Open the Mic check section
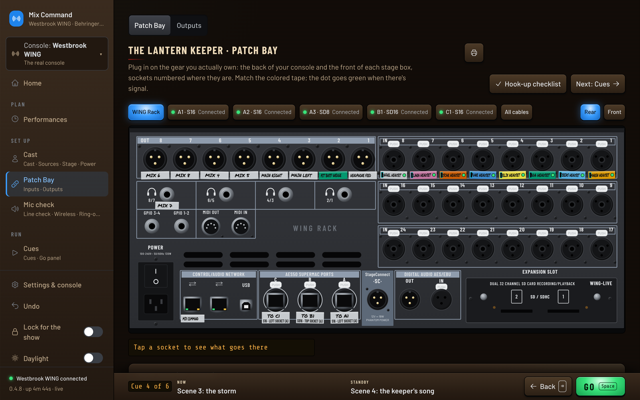Viewport: 640px width, 400px height. coord(57,209)
